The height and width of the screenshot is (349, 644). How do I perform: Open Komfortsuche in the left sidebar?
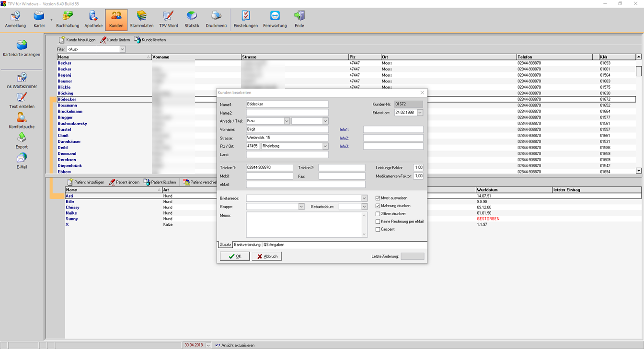[x=22, y=120]
